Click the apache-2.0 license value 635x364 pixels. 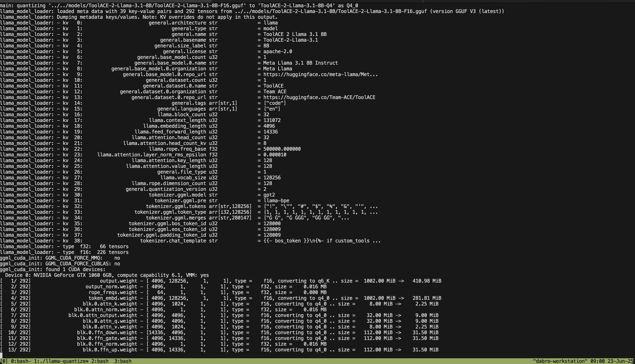point(278,51)
